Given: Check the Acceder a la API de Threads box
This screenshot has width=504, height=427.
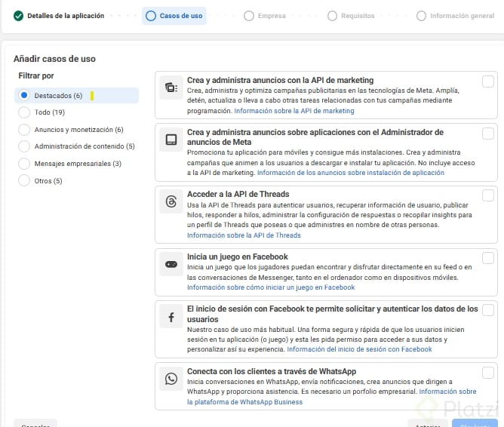Looking at the screenshot, I should [488, 195].
